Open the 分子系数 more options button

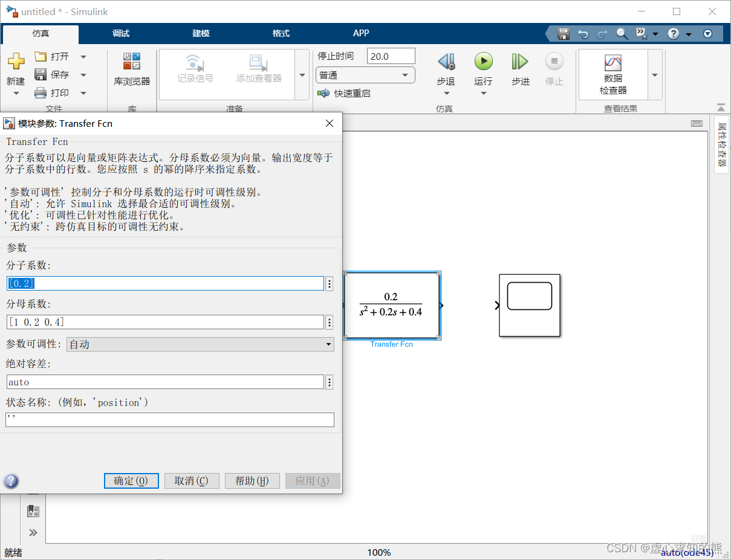[330, 284]
